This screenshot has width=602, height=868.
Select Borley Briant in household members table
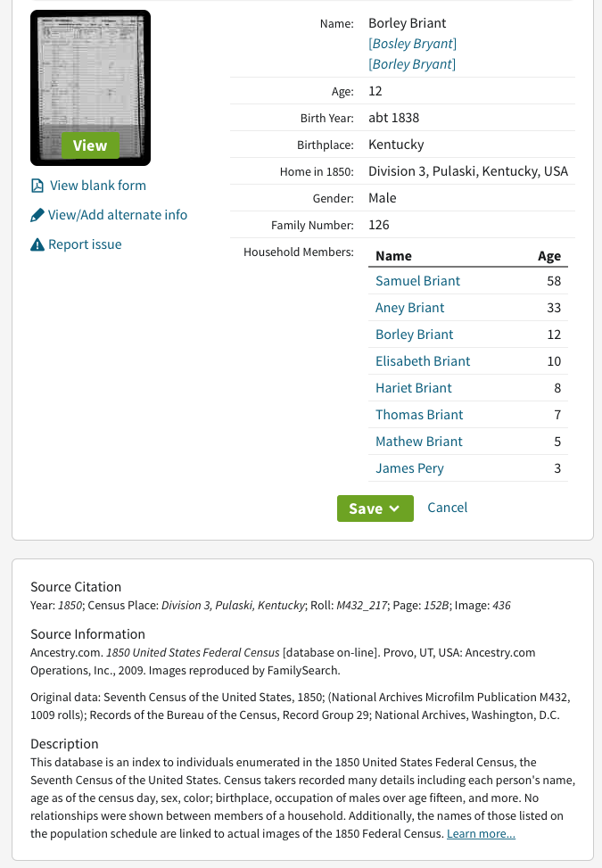click(415, 335)
